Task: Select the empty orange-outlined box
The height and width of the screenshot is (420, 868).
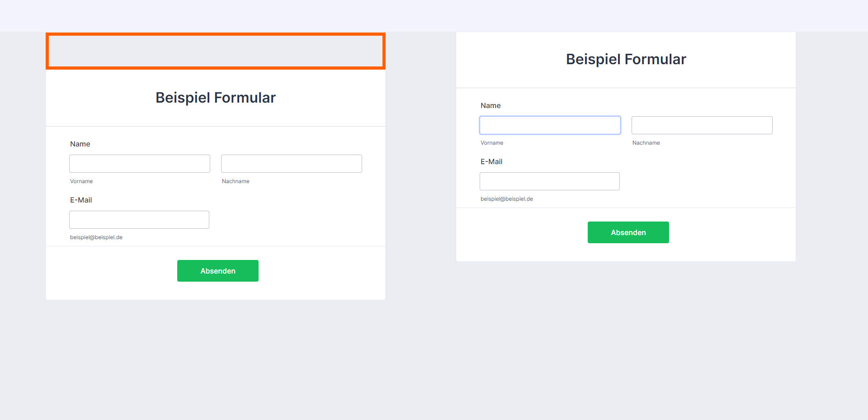Action: coord(216,51)
